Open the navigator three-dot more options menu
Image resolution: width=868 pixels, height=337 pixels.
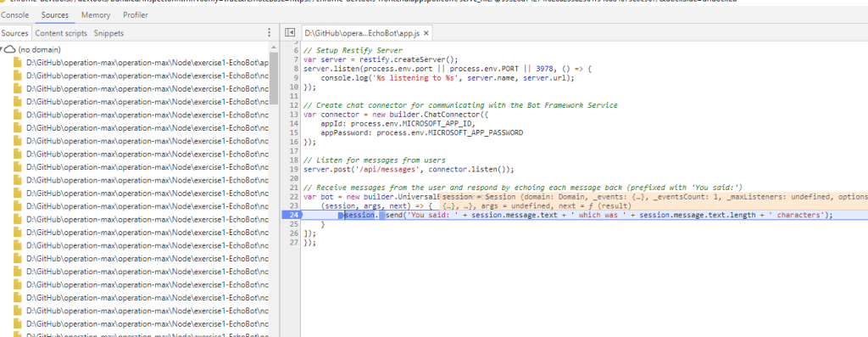[x=270, y=33]
